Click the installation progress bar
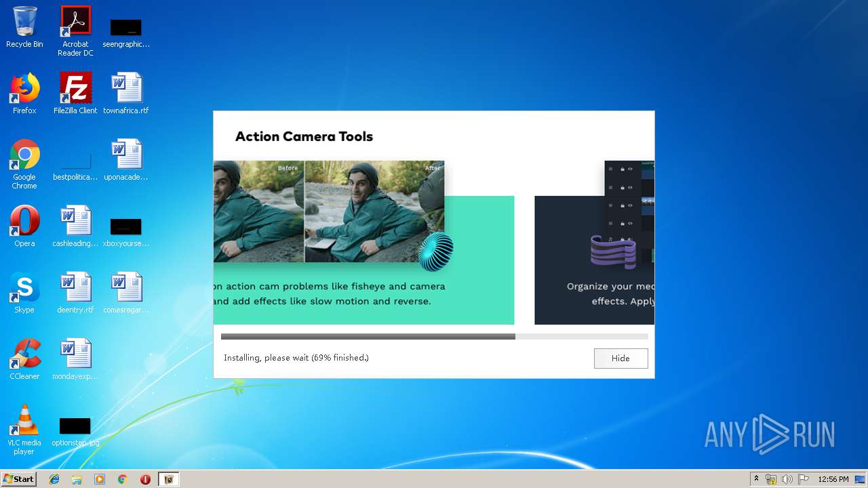Screen dimensions: 868x488 (434, 336)
